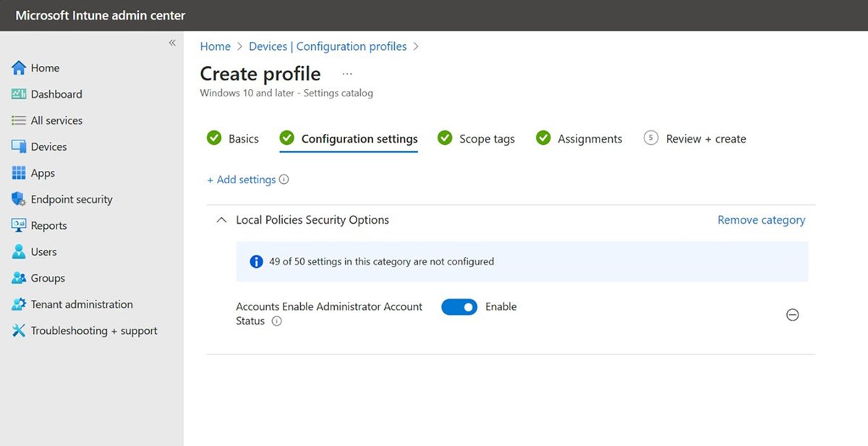Remove the Administrator Account Status setting using minus icon
The height and width of the screenshot is (446, 868).
pos(793,315)
